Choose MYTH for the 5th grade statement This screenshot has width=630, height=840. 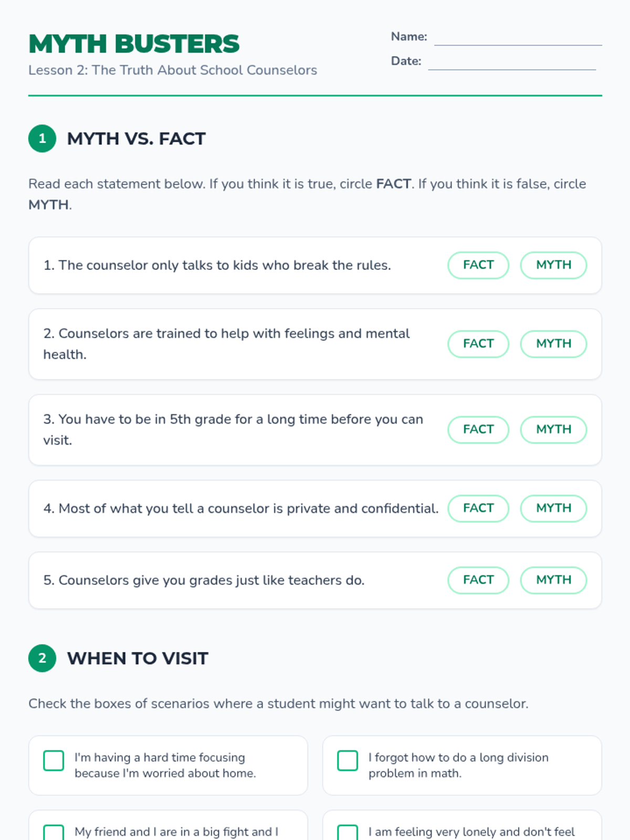(553, 429)
